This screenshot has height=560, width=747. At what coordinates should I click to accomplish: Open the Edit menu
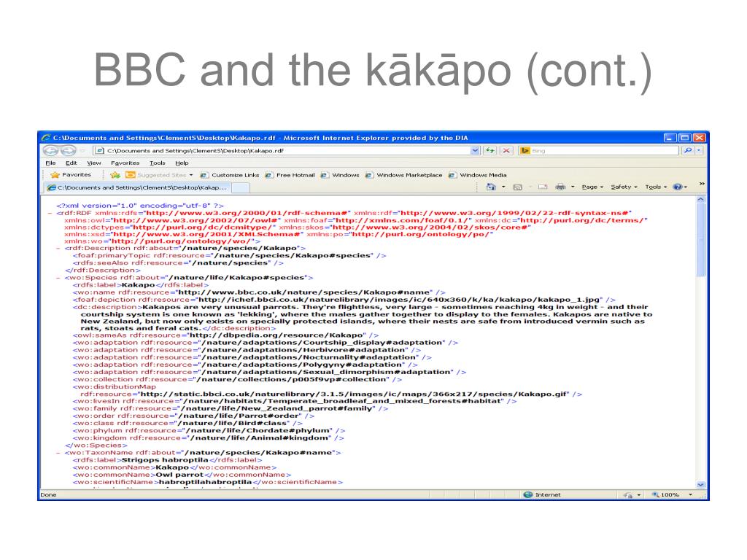pyautogui.click(x=71, y=163)
